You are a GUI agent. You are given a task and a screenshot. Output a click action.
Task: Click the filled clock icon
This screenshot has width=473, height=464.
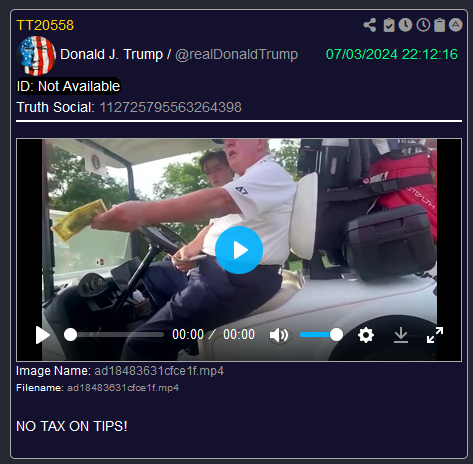point(406,25)
